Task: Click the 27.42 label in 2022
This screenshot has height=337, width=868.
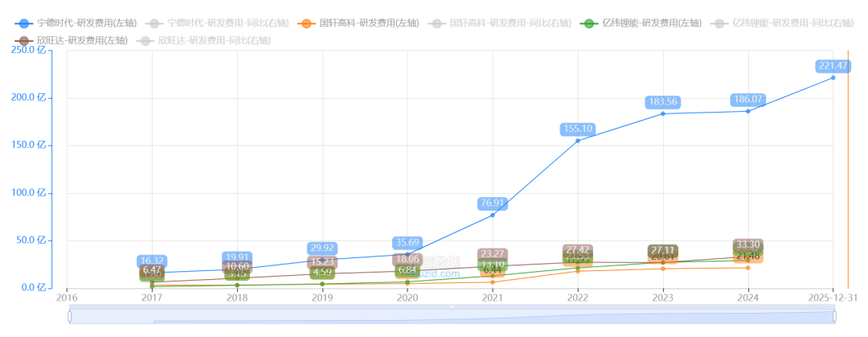Action: [x=577, y=250]
